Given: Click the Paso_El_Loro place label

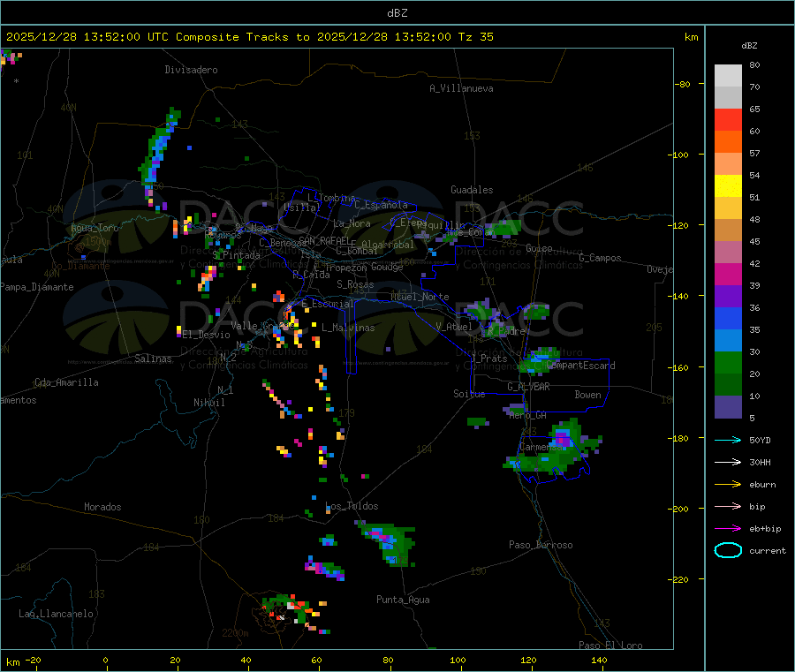Looking at the screenshot, I should pyautogui.click(x=610, y=646).
